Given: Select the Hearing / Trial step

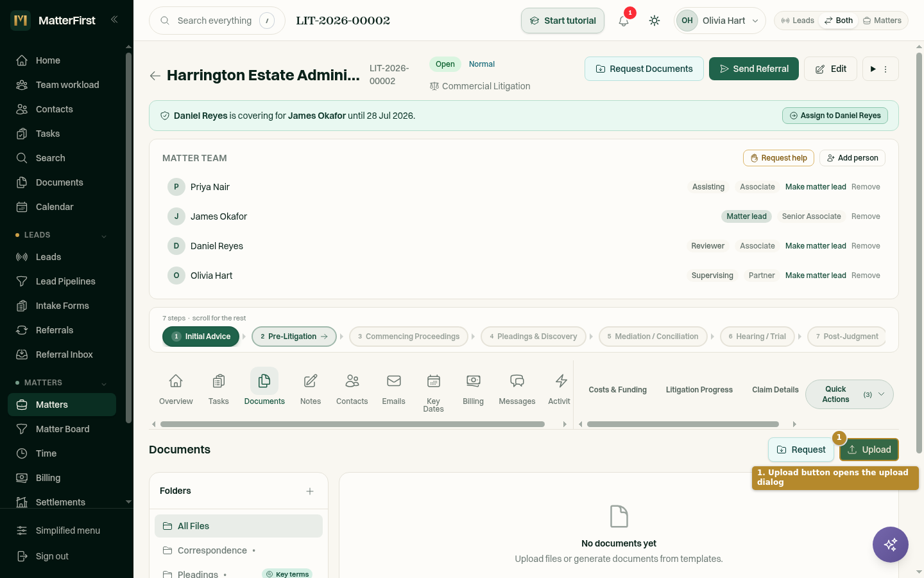Looking at the screenshot, I should (757, 337).
